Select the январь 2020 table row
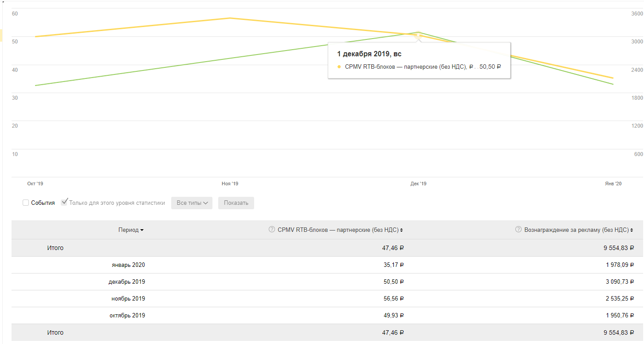644x344 pixels. pos(128,265)
